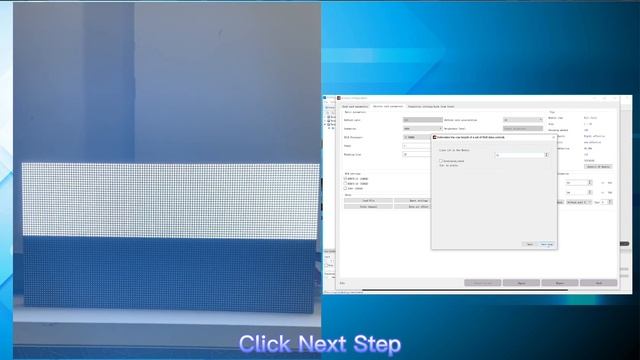Click the numeric input field in the dialog
Screen dimensions: 640x360
pos(519,155)
